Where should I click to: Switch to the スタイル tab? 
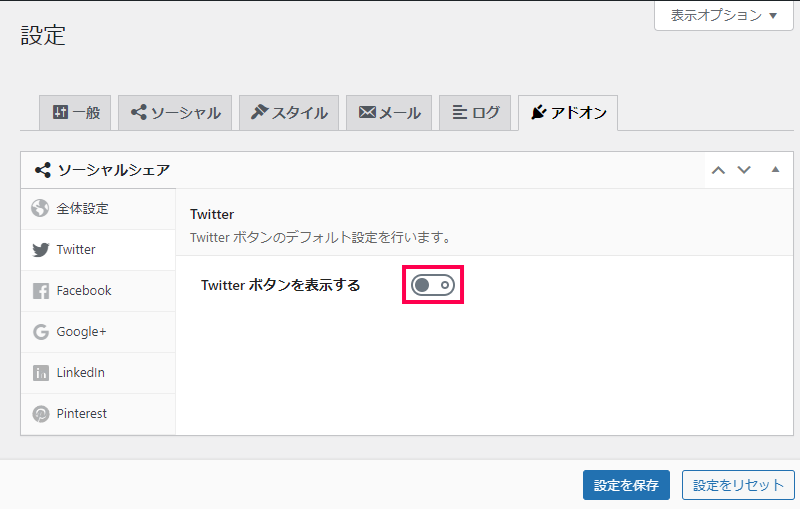289,112
